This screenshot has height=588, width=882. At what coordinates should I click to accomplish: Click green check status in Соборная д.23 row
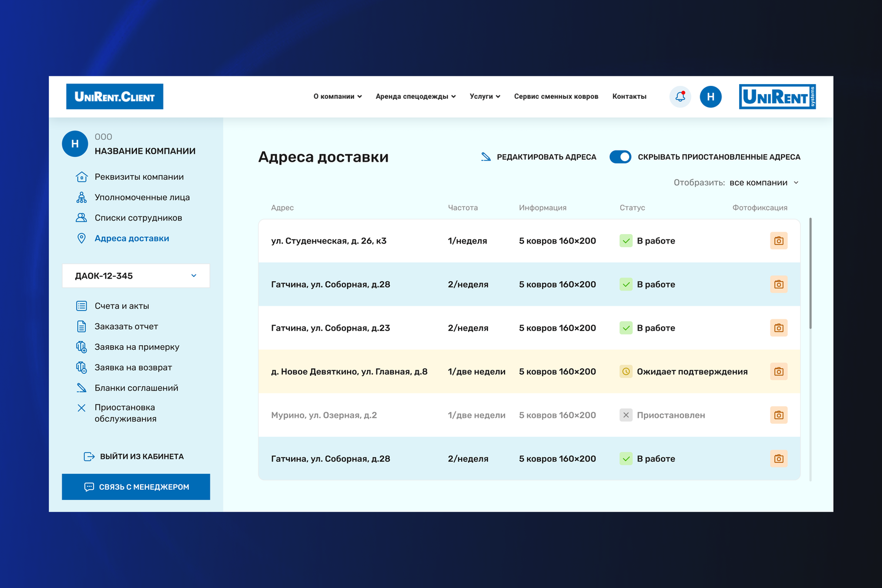(626, 328)
